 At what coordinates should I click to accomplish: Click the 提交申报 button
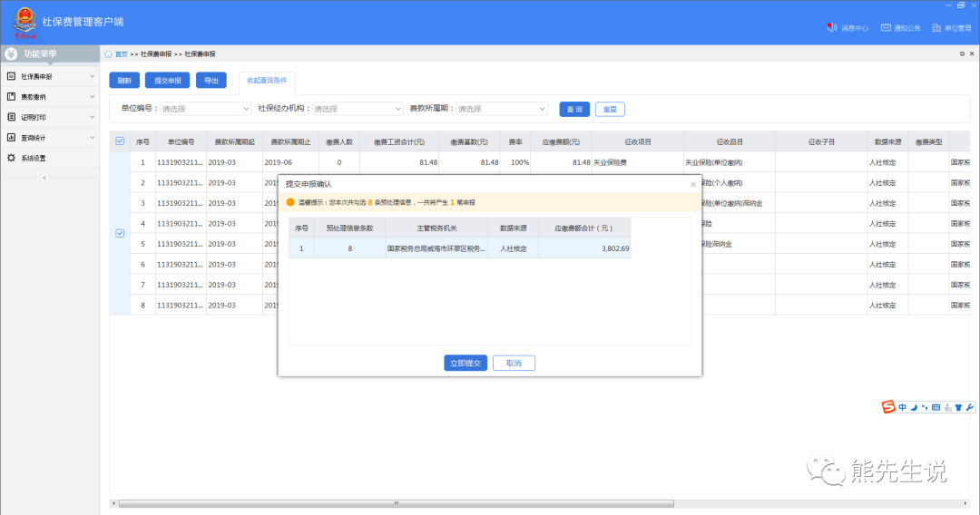pos(168,81)
